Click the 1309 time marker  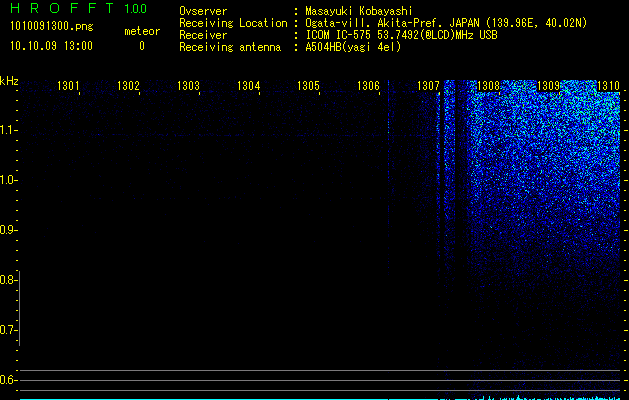548,85
